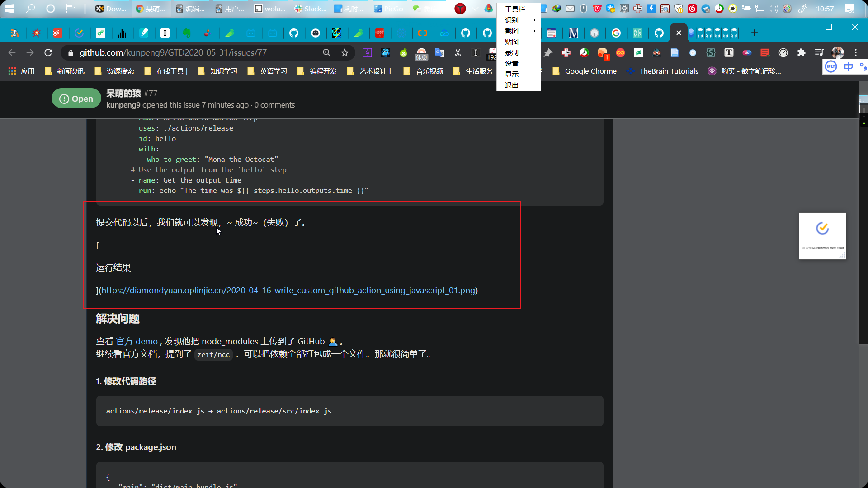
Task: Click the Google Translate extension icon
Action: point(439,53)
